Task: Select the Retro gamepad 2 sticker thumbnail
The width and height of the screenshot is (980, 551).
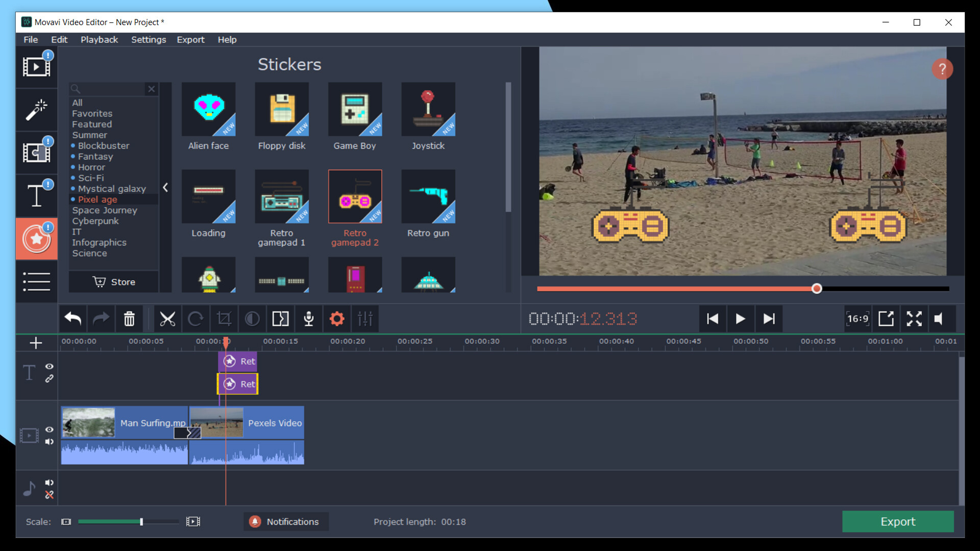Action: [x=355, y=196]
